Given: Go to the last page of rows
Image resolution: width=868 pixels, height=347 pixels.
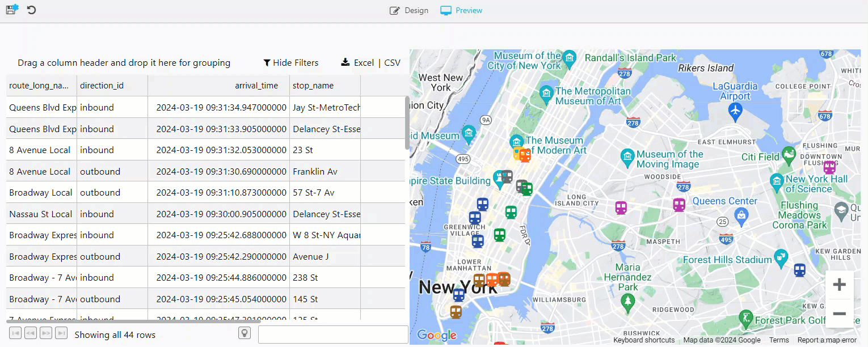Looking at the screenshot, I should [61, 333].
